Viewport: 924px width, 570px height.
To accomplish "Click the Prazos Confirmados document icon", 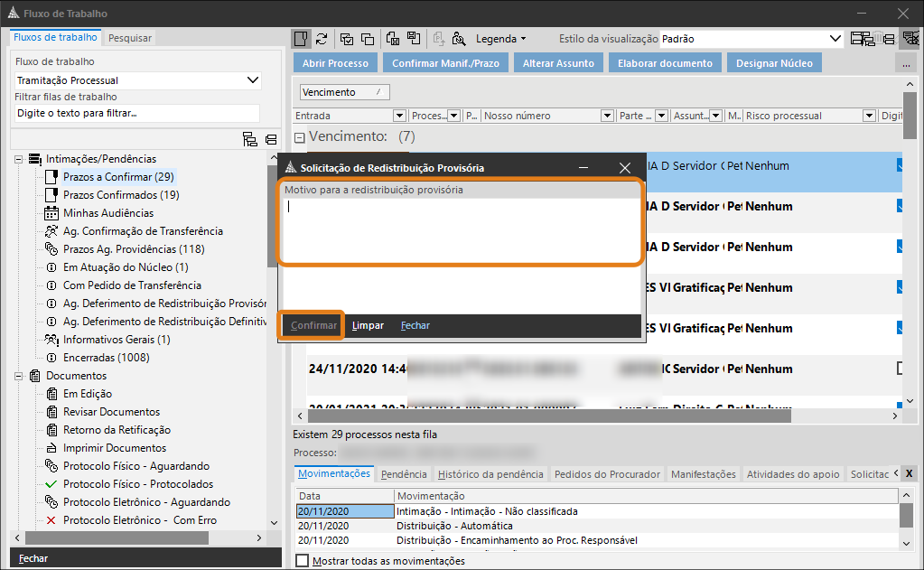I will (x=51, y=195).
